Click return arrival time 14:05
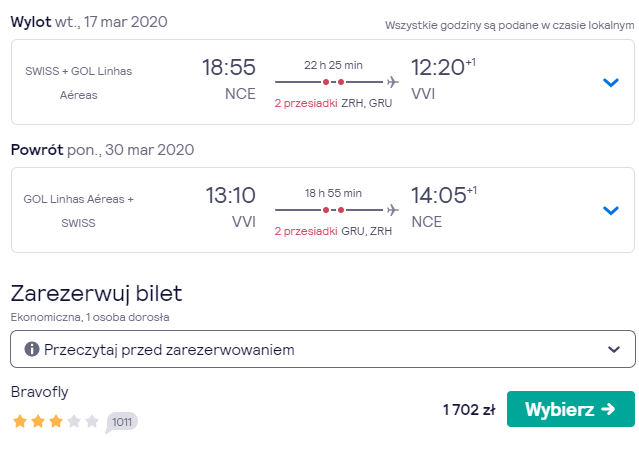The width and height of the screenshot is (639, 453). click(438, 195)
